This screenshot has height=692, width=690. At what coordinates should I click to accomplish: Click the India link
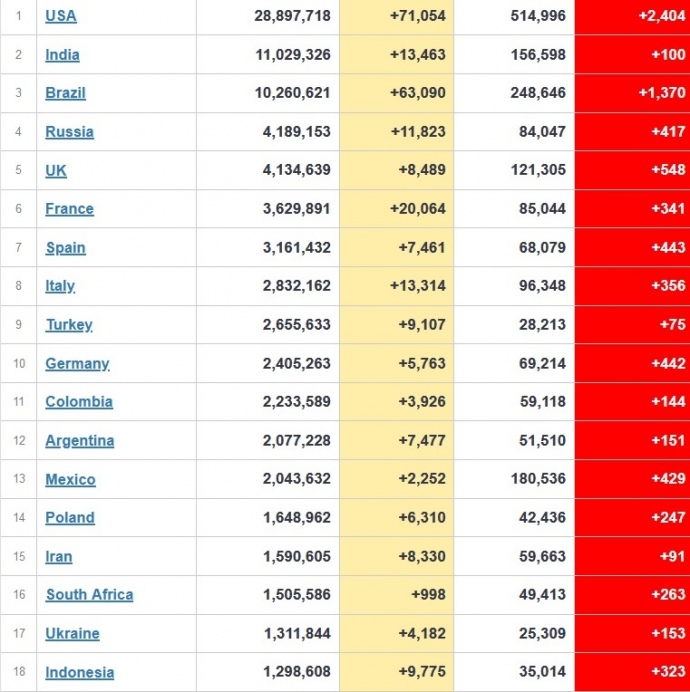pos(62,55)
